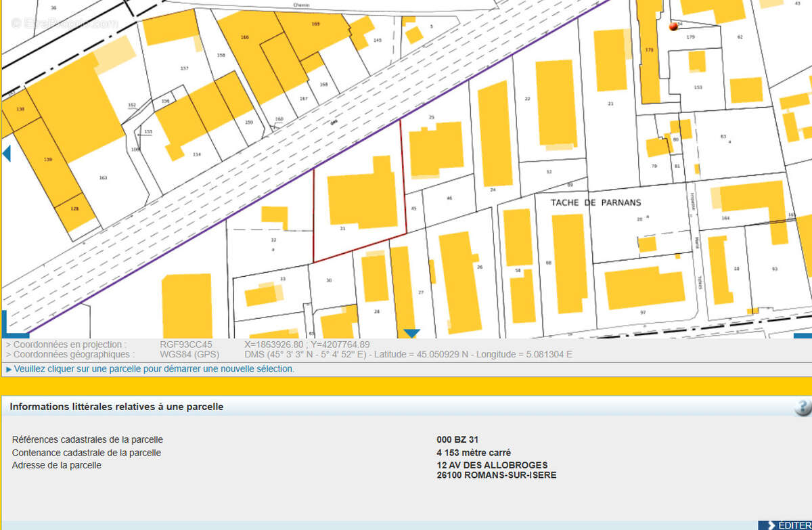812x530 pixels.
Task: Pan the map down with the arrow
Action: (411, 333)
